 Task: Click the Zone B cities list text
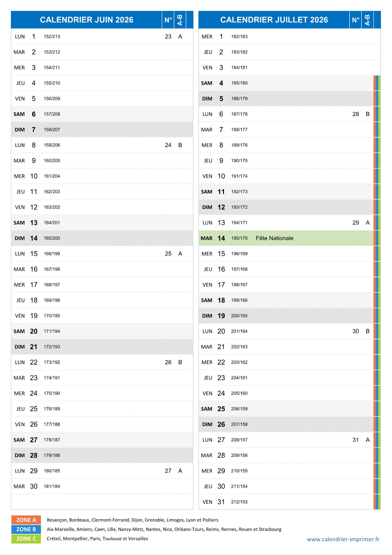(164, 529)
